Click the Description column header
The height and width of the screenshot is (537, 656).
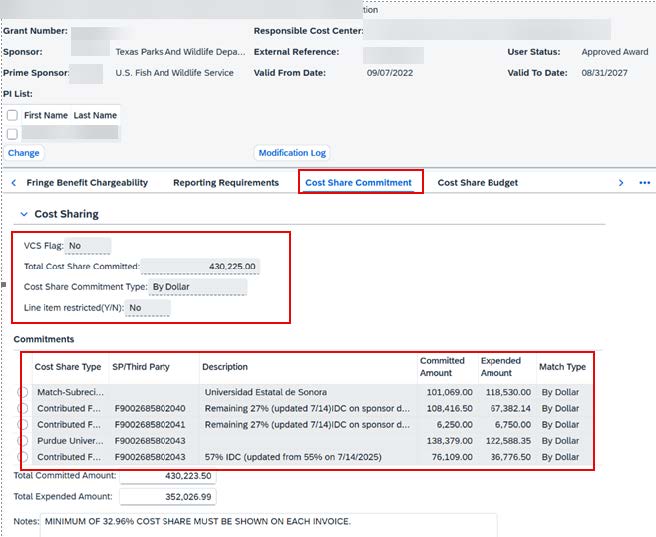[x=225, y=367]
